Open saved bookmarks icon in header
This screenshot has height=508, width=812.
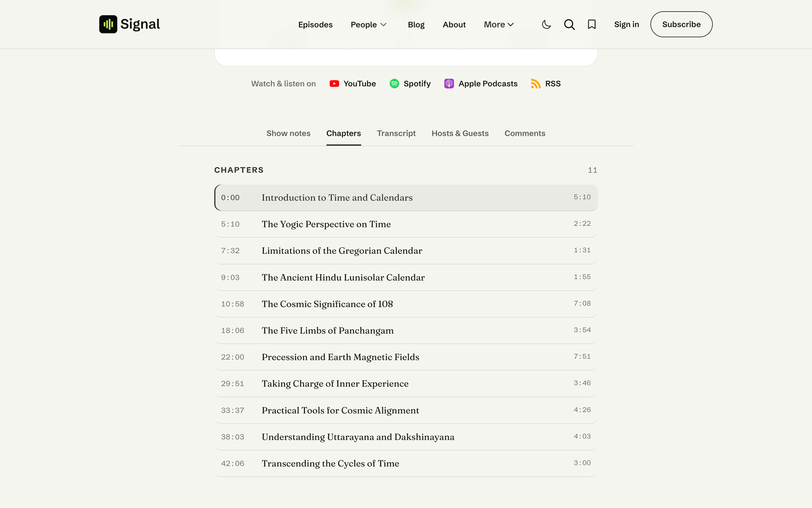(x=592, y=25)
